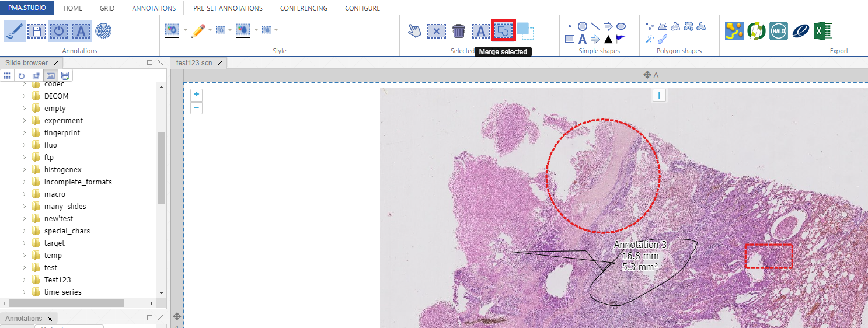Image resolution: width=868 pixels, height=328 pixels.
Task: Pick the flag shape tool
Action: click(x=621, y=39)
